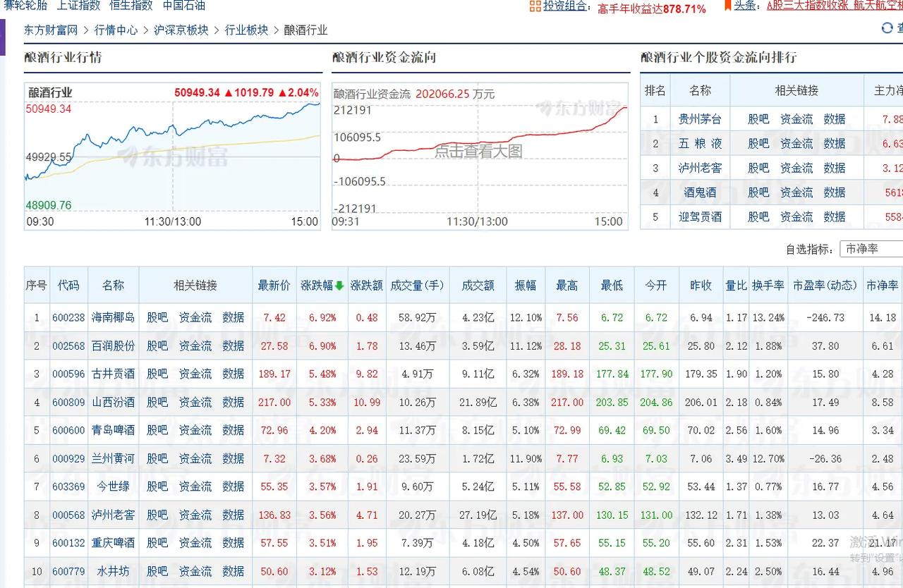Open 股吧 for 兰州黄河
The image size is (903, 588).
[157, 459]
